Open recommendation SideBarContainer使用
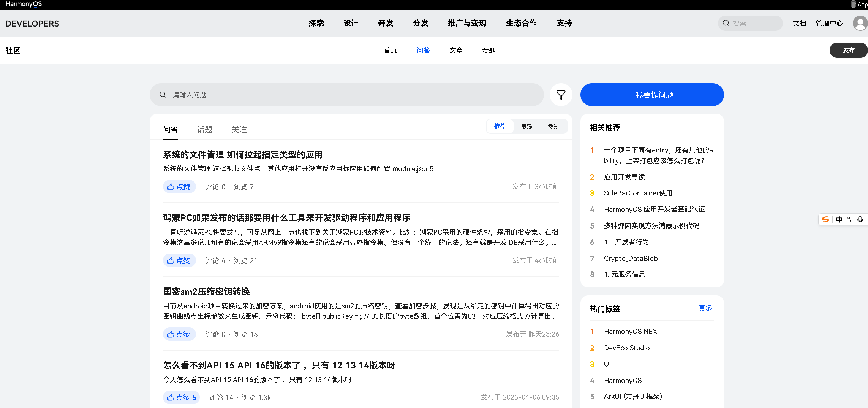The width and height of the screenshot is (868, 408). coord(638,193)
